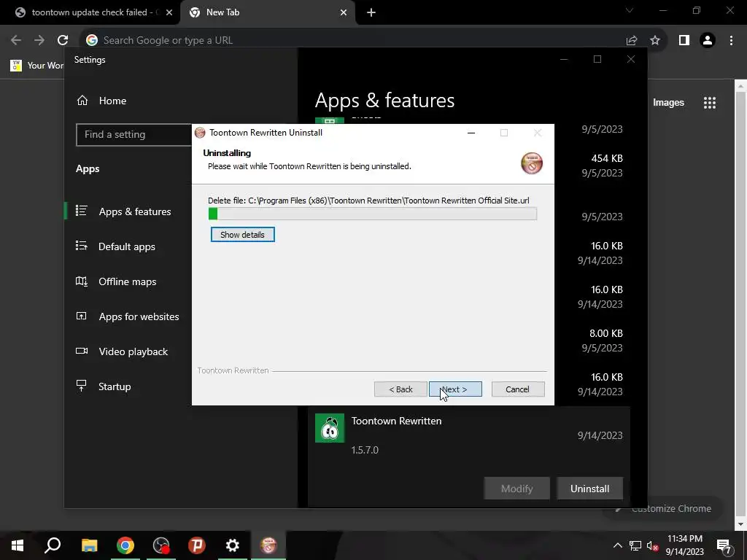Click Customize Chrome on the New Tab page
The image size is (747, 560).
point(665,508)
